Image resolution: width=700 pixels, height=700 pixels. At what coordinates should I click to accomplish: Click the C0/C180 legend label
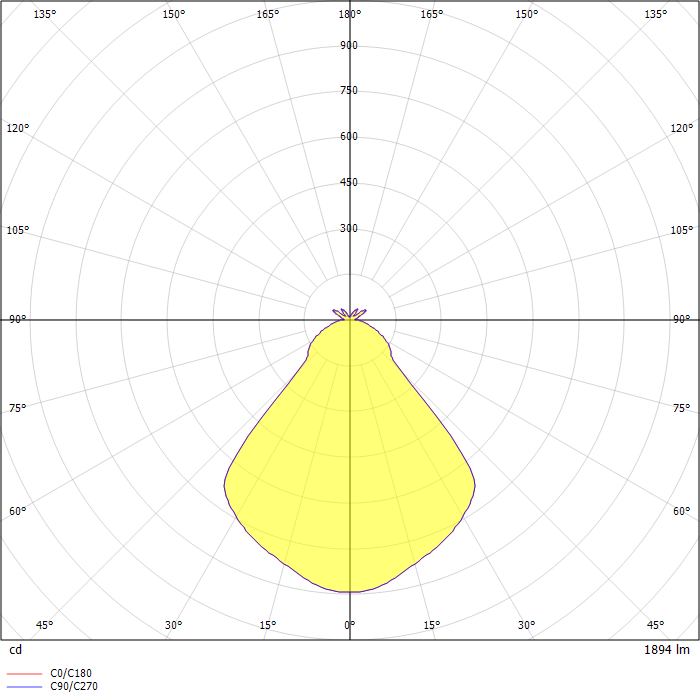pos(71,673)
